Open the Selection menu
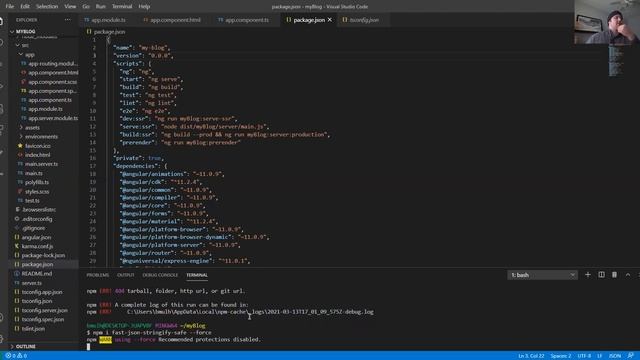The width and height of the screenshot is (640, 360). tap(47, 7)
